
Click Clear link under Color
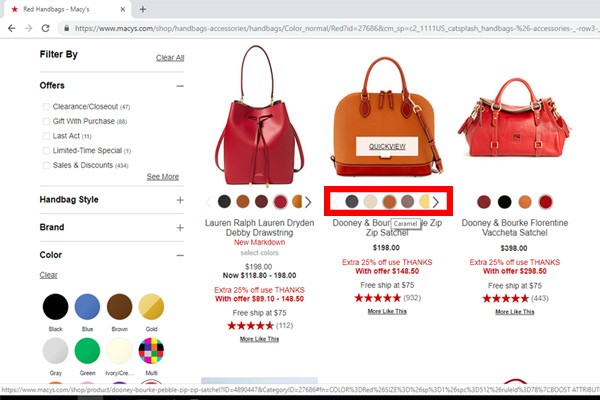pyautogui.click(x=48, y=275)
